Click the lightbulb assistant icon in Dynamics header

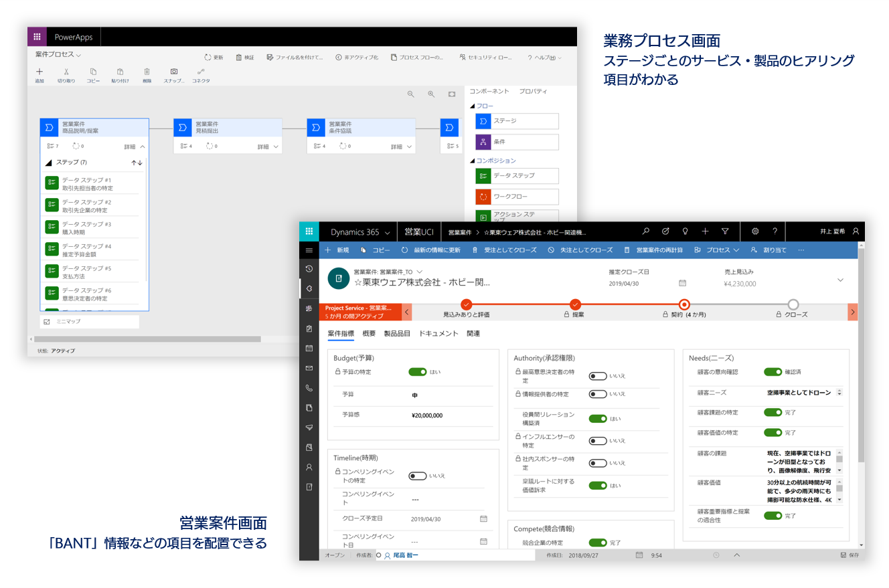[x=685, y=231]
